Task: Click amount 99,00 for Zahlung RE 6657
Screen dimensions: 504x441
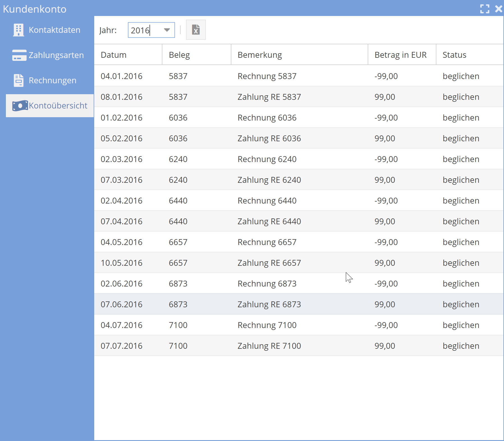Action: (x=385, y=263)
